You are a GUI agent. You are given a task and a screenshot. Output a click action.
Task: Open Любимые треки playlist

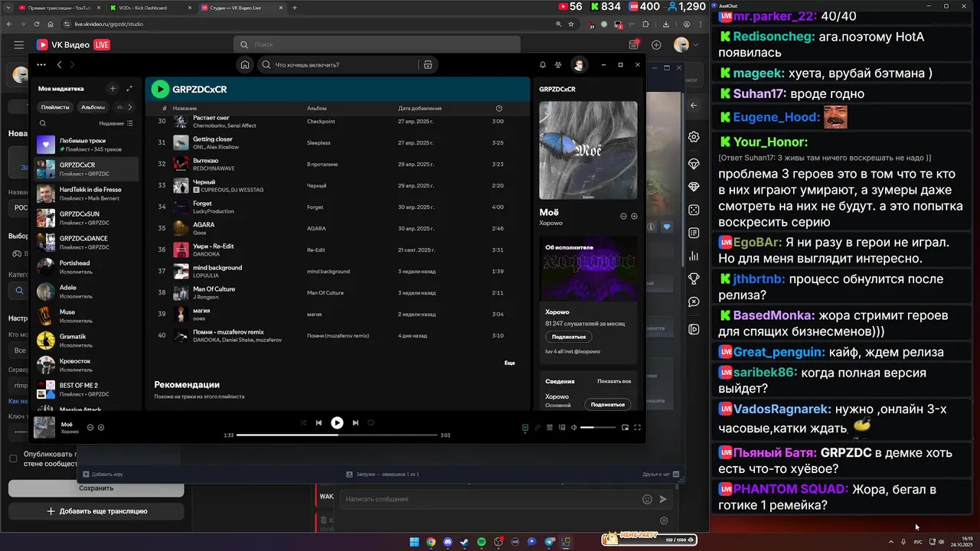click(x=87, y=145)
